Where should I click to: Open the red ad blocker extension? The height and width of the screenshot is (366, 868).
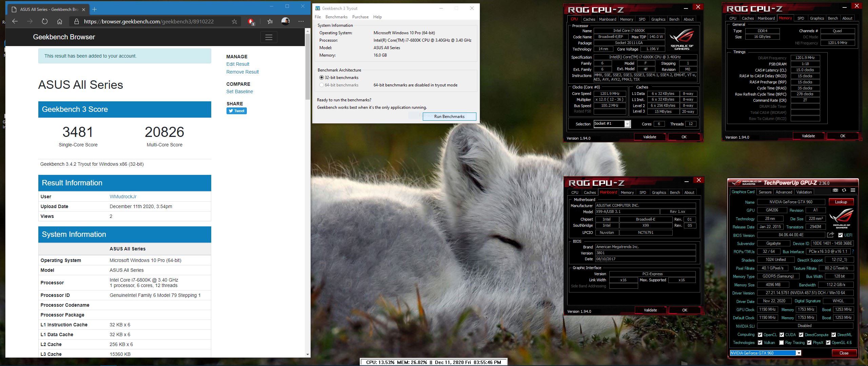click(251, 22)
